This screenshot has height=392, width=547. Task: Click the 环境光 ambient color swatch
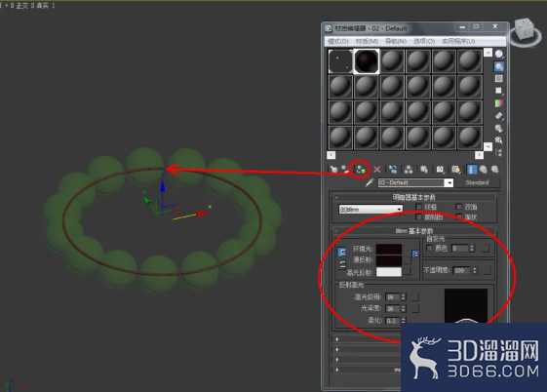click(389, 249)
